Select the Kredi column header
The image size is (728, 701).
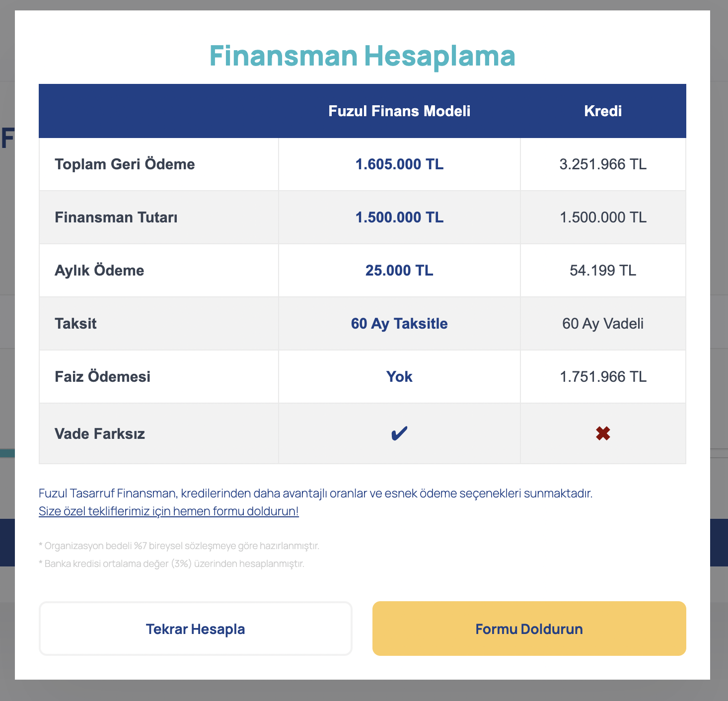pyautogui.click(x=603, y=111)
